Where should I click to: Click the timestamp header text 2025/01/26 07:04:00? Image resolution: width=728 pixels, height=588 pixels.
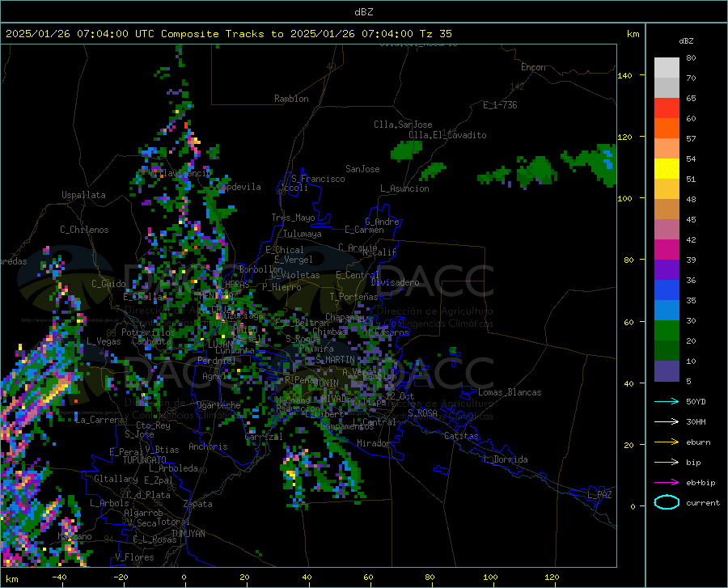(67, 34)
